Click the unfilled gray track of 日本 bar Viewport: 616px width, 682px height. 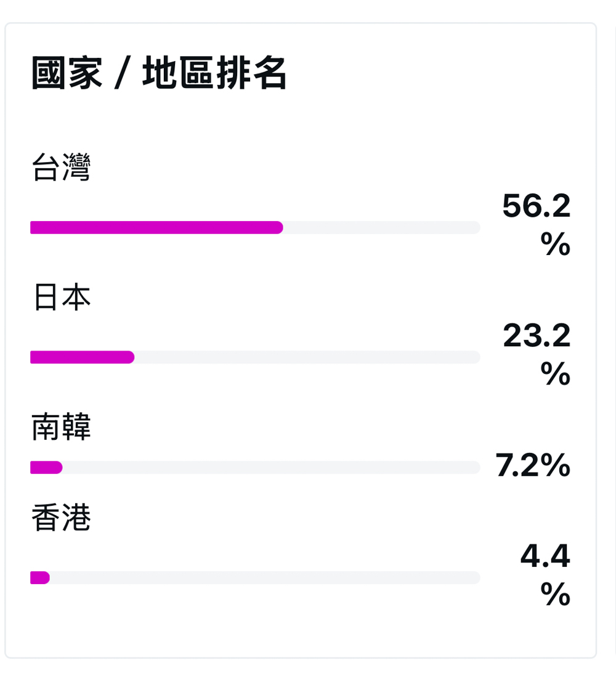point(307,357)
